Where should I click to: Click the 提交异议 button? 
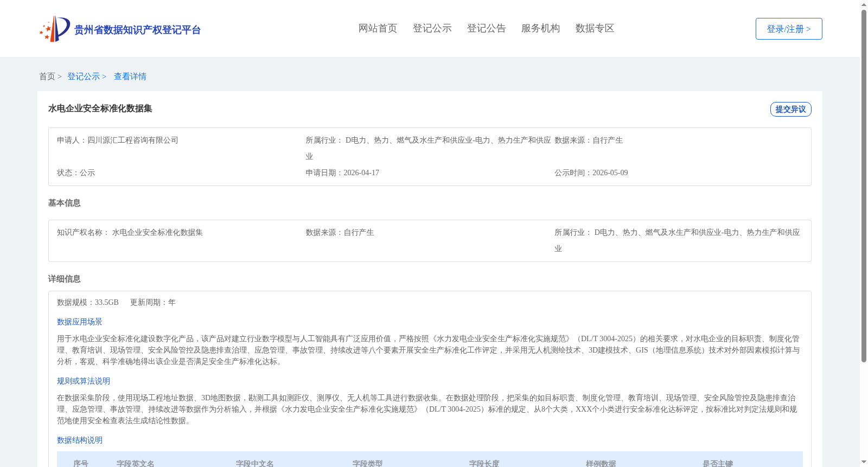(790, 109)
